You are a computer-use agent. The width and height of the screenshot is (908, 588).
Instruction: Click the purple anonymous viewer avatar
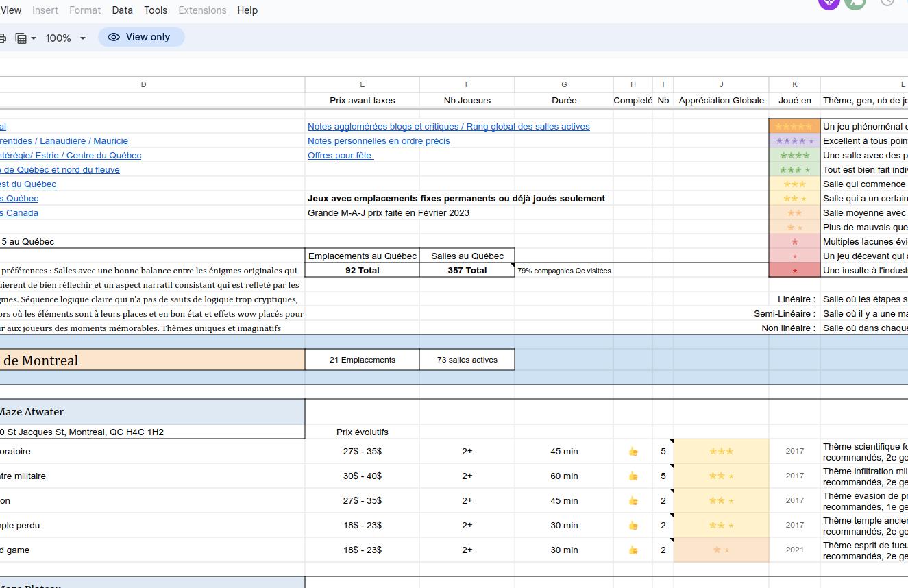(x=829, y=2)
